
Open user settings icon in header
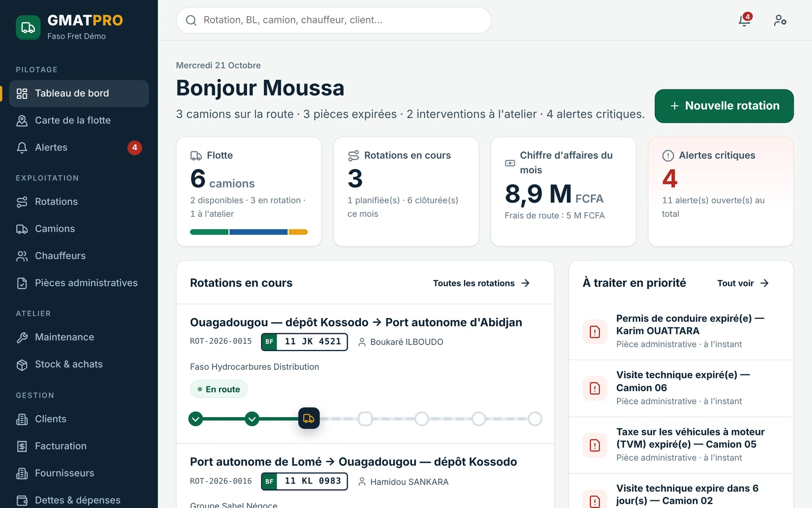pyautogui.click(x=780, y=20)
